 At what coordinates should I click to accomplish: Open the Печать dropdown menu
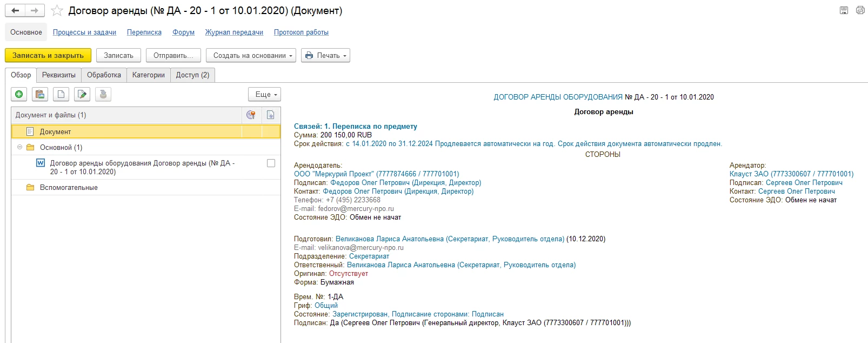point(325,55)
